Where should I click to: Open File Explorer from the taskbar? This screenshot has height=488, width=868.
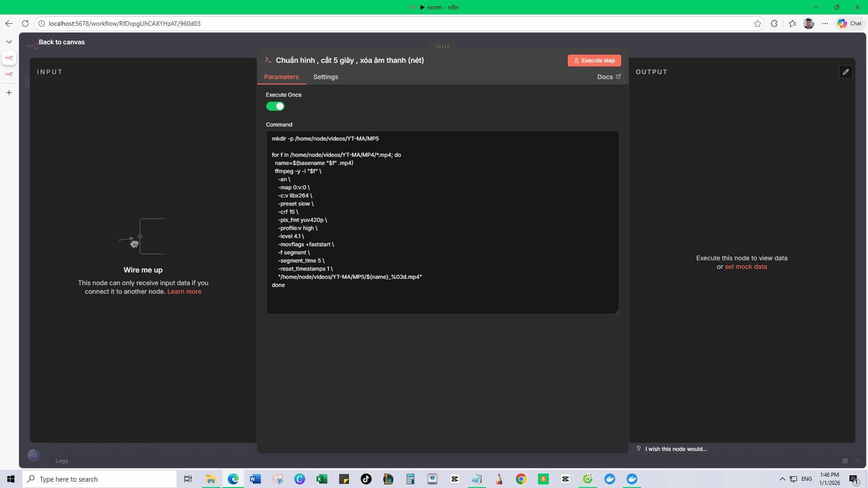point(211,479)
